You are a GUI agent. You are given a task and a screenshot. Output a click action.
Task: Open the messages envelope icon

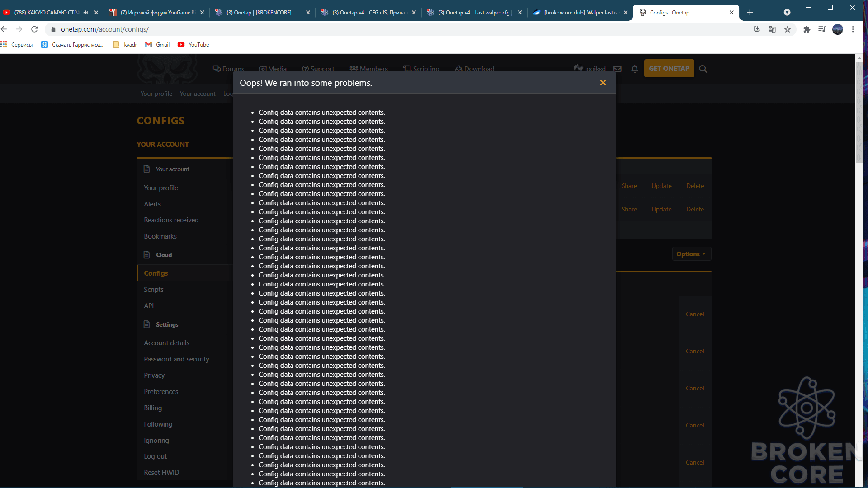click(x=618, y=69)
